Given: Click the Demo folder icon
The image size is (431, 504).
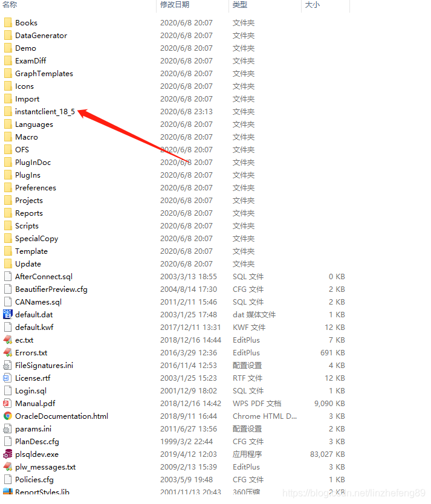Looking at the screenshot, I should [8, 48].
